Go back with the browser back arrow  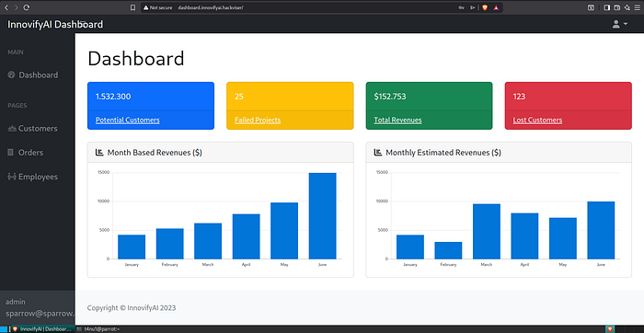point(6,7)
